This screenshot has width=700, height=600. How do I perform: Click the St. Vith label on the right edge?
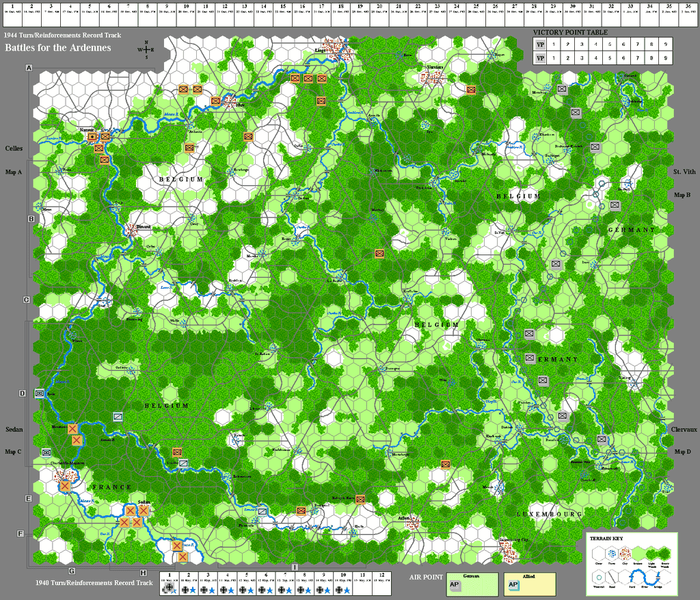684,172
